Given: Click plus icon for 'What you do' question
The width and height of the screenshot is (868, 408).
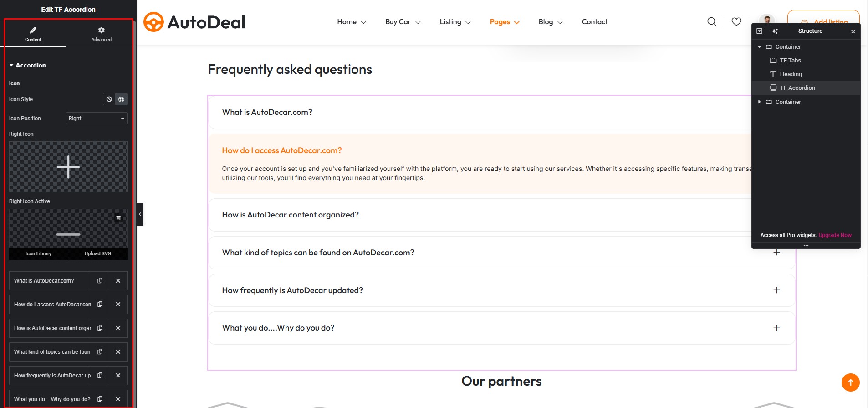Looking at the screenshot, I should [x=776, y=328].
